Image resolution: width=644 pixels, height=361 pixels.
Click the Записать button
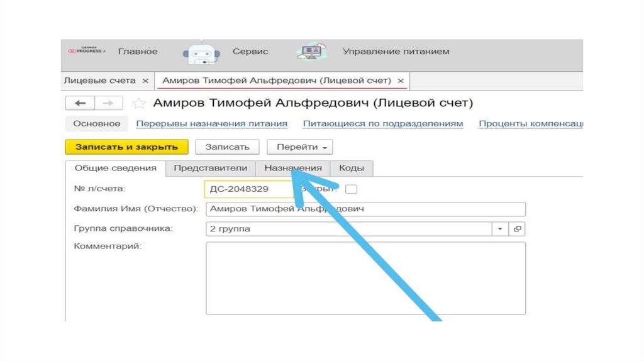[227, 147]
